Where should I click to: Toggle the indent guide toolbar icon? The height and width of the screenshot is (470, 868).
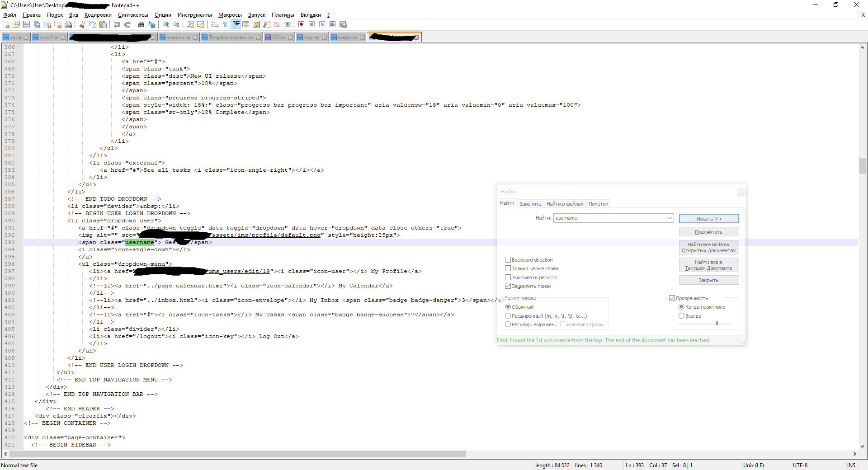(x=236, y=24)
